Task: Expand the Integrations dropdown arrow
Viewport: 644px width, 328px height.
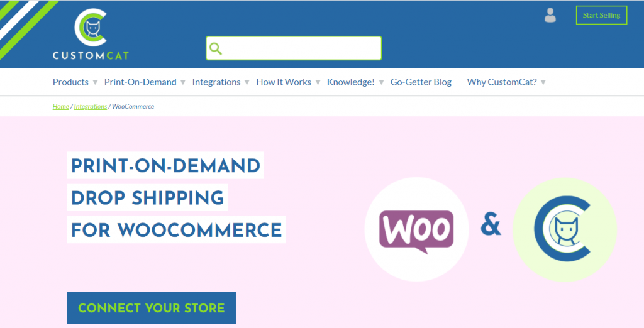Action: 247,82
